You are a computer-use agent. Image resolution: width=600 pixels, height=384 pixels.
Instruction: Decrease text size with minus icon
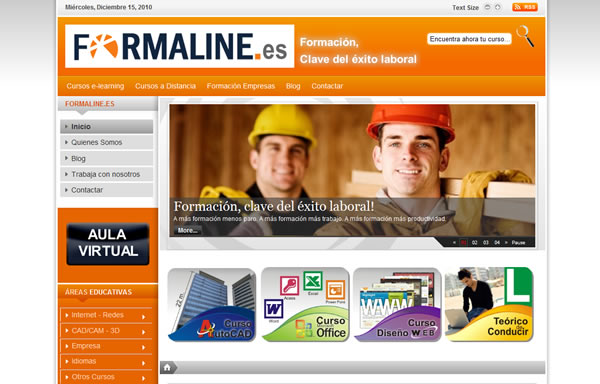coord(487,7)
